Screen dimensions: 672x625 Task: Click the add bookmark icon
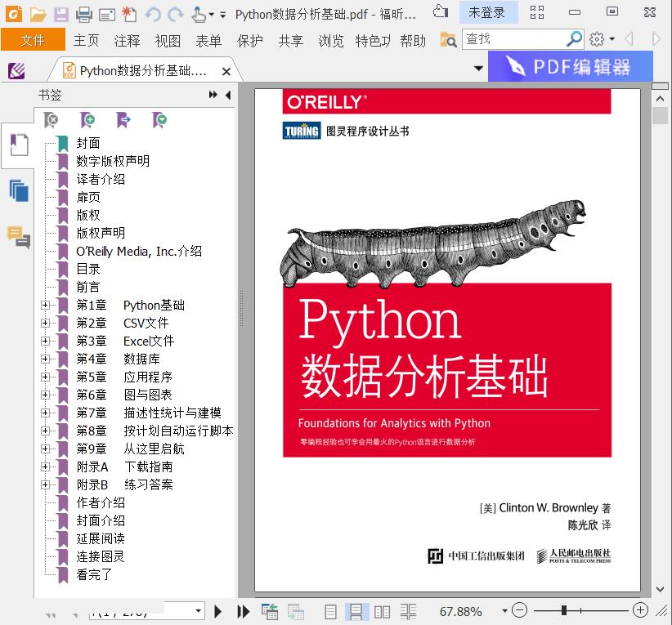[x=87, y=120]
